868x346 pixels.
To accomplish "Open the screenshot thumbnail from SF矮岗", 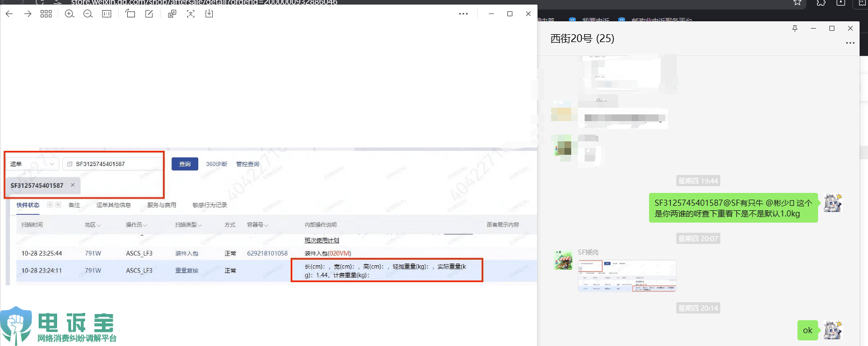I will pyautogui.click(x=627, y=276).
